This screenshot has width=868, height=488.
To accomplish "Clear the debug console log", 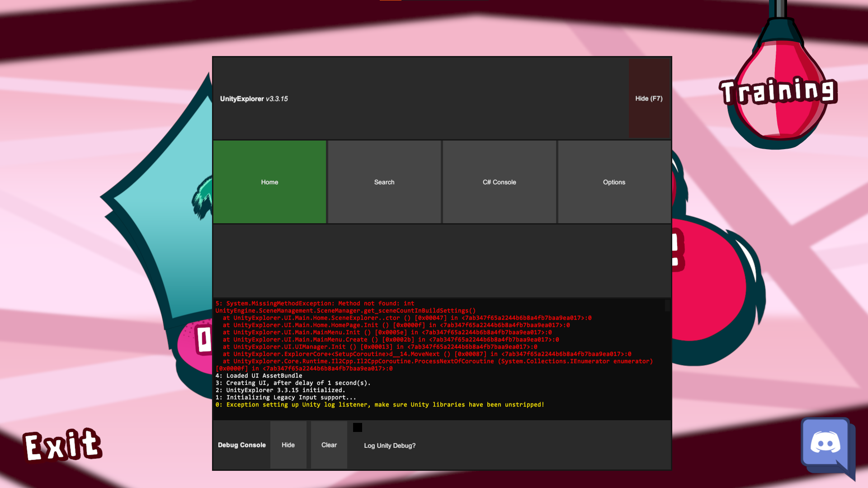I will click(329, 445).
